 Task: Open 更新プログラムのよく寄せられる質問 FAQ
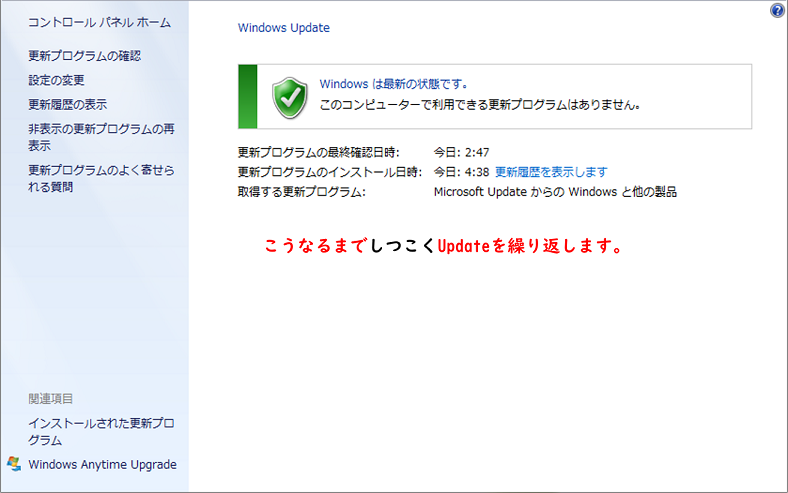coord(101,178)
